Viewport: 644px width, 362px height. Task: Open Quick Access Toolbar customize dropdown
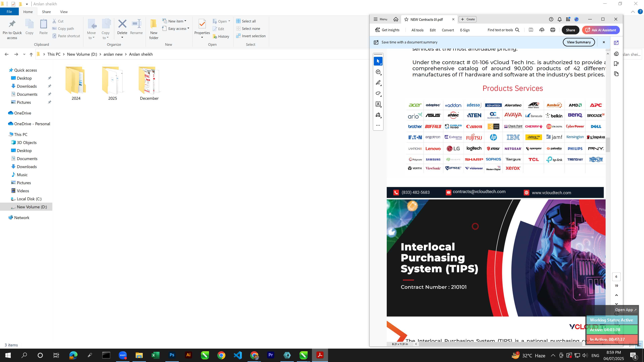pyautogui.click(x=27, y=4)
